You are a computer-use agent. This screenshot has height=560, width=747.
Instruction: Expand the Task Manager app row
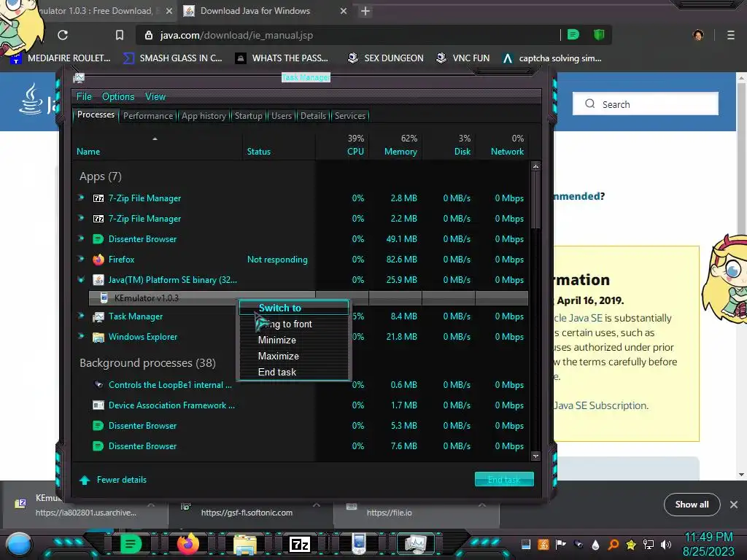[81, 316]
